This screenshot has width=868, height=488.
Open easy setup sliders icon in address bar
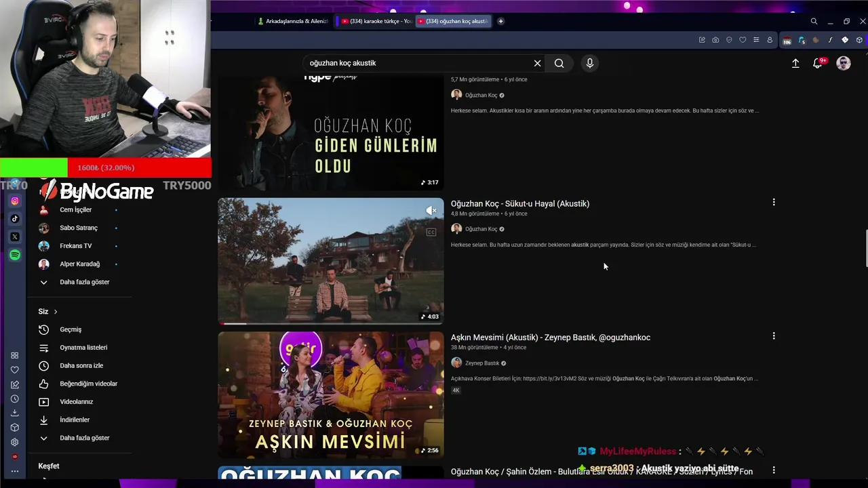(x=756, y=40)
